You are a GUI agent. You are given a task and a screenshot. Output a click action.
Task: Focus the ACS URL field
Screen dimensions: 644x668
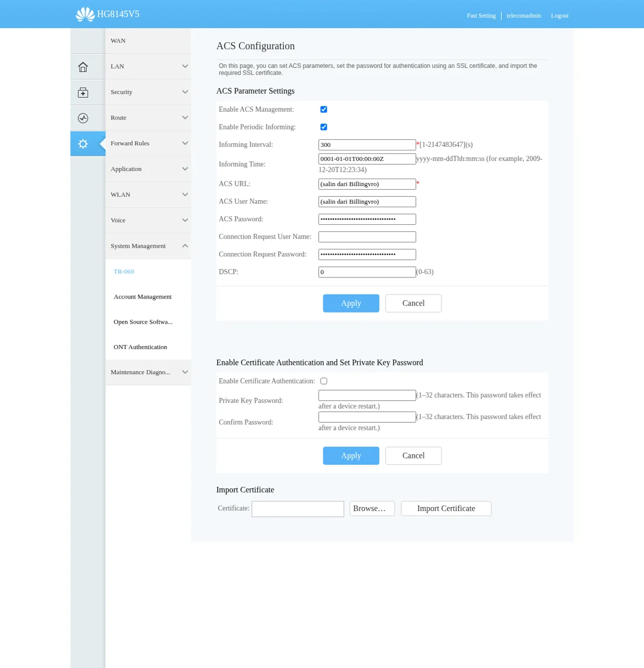(367, 184)
